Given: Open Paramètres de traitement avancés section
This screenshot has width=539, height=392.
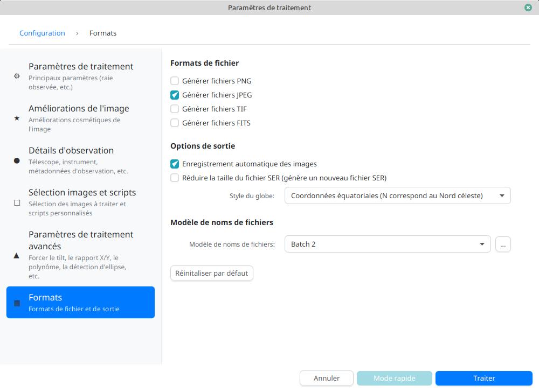Looking at the screenshot, I should [80, 255].
